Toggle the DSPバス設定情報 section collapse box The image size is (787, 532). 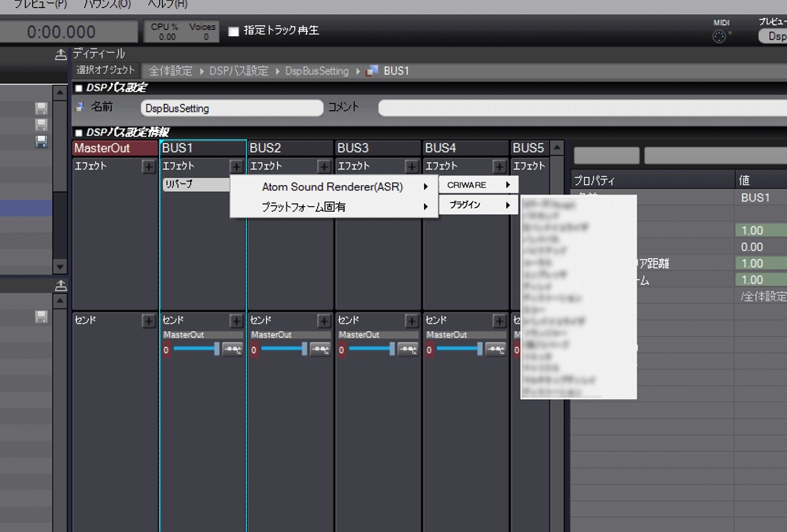click(79, 132)
